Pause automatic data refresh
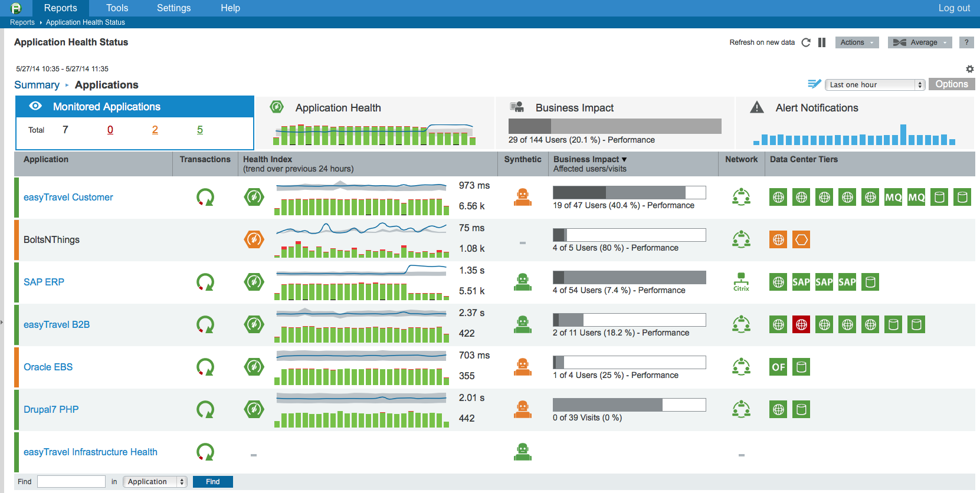Viewport: 980px width, 493px height. click(x=822, y=42)
